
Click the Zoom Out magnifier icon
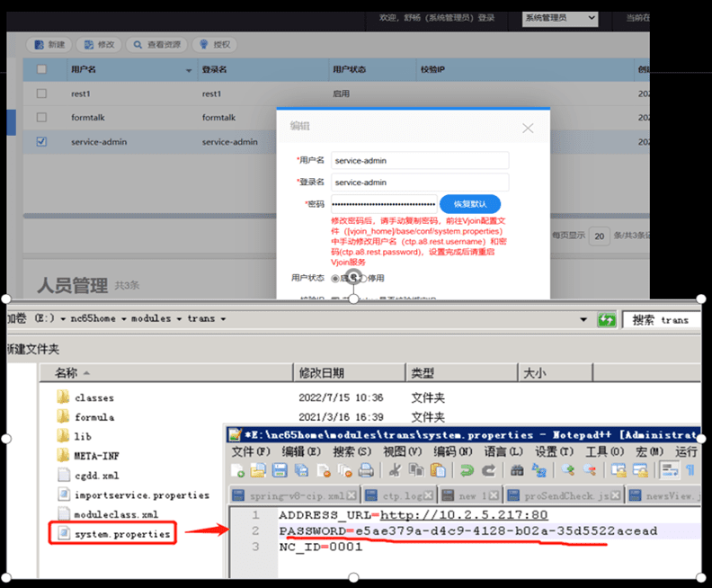[590, 470]
